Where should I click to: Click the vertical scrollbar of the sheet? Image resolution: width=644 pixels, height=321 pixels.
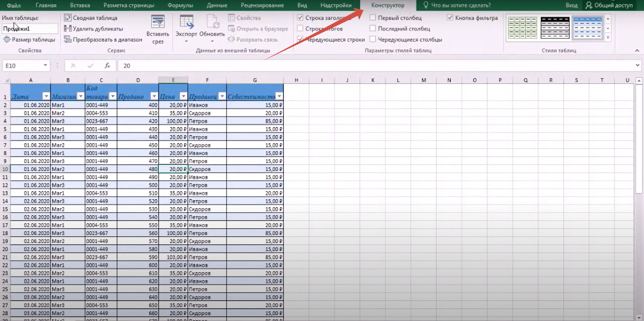[639, 139]
